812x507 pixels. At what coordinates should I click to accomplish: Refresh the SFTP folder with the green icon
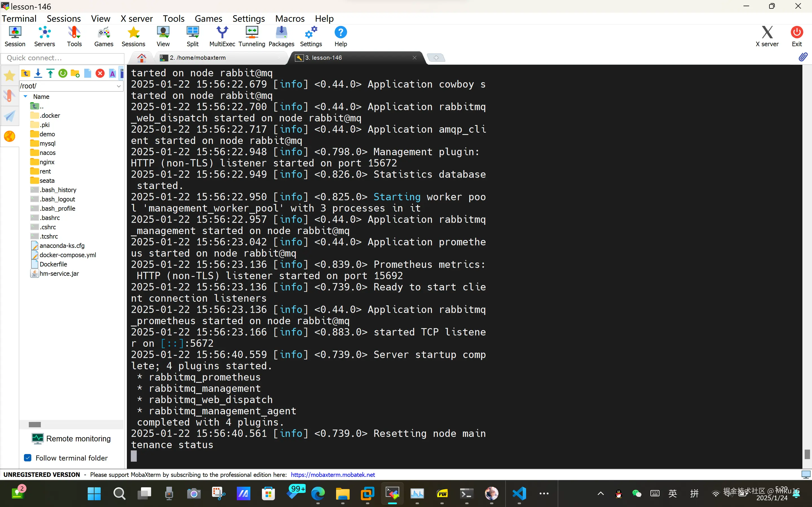click(x=63, y=74)
